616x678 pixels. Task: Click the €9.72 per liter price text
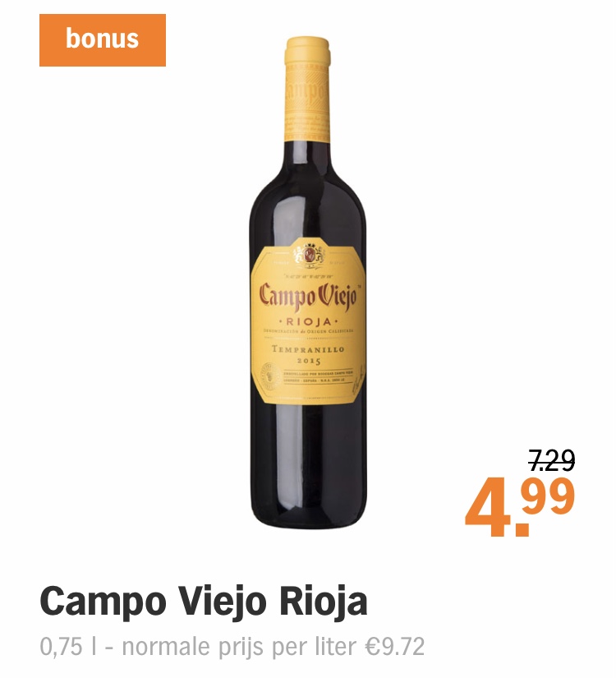(x=394, y=647)
